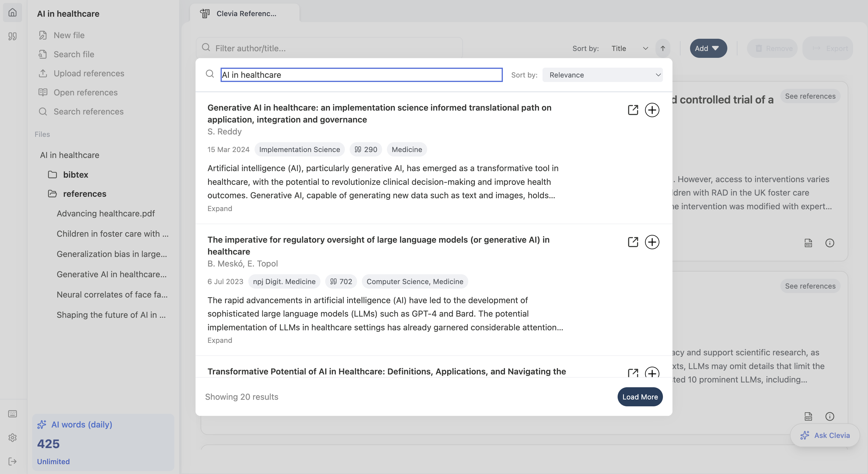Click the Load More button

[x=640, y=397]
